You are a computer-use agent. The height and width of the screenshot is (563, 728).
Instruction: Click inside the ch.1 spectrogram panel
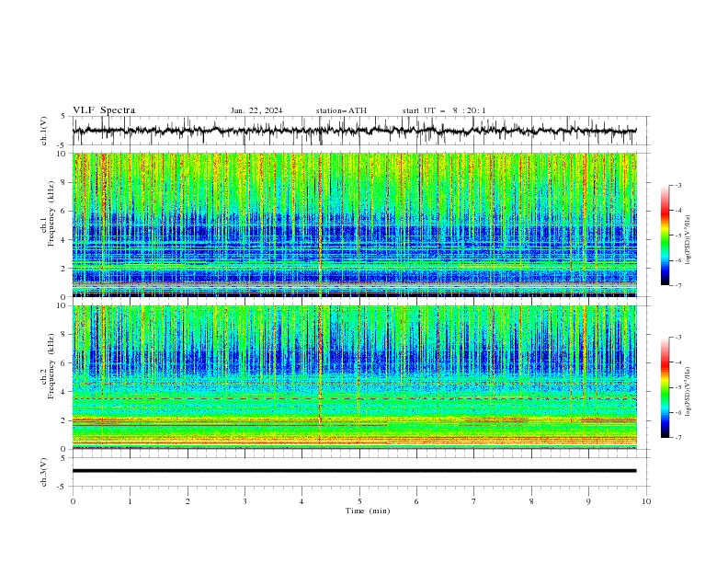(354, 224)
